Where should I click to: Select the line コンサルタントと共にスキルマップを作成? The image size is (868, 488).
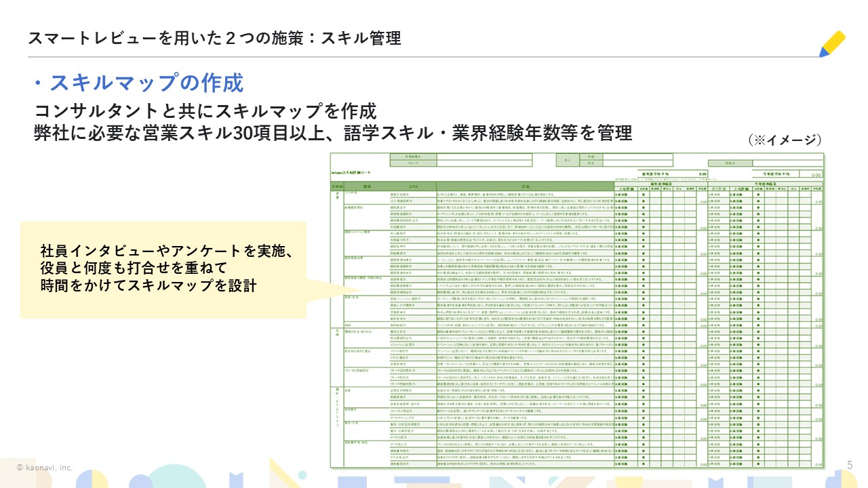click(x=205, y=110)
